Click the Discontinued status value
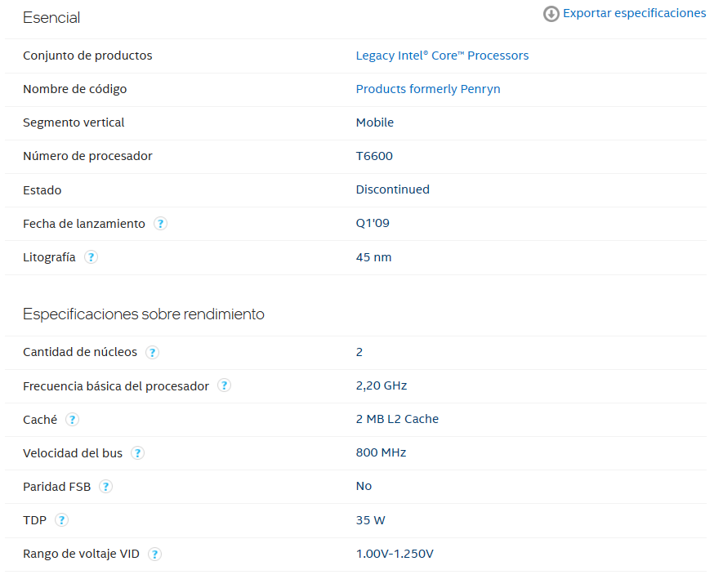This screenshot has height=588, width=723. pos(392,189)
